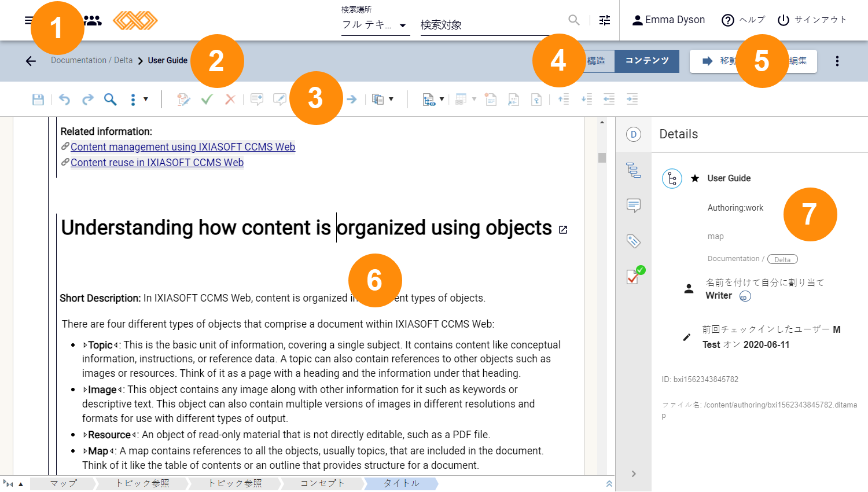Image resolution: width=868 pixels, height=492 pixels.
Task: Open Content reuse in IXIASOFT CCMS Web link
Action: click(x=157, y=163)
